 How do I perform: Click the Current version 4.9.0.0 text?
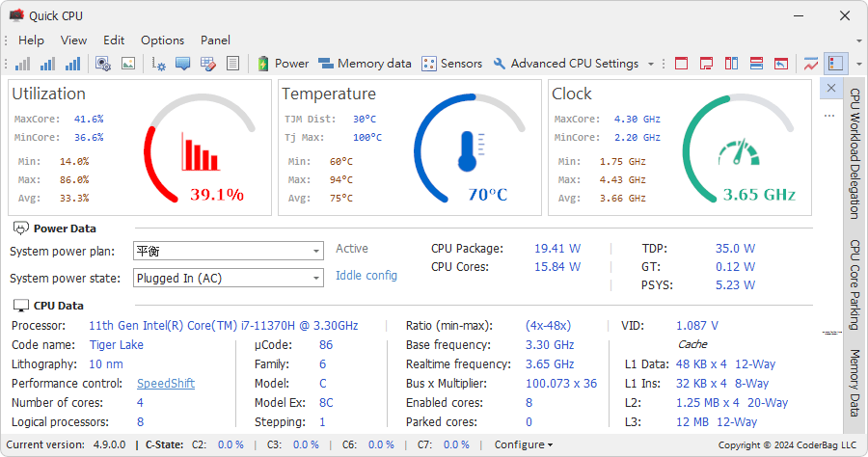66,444
